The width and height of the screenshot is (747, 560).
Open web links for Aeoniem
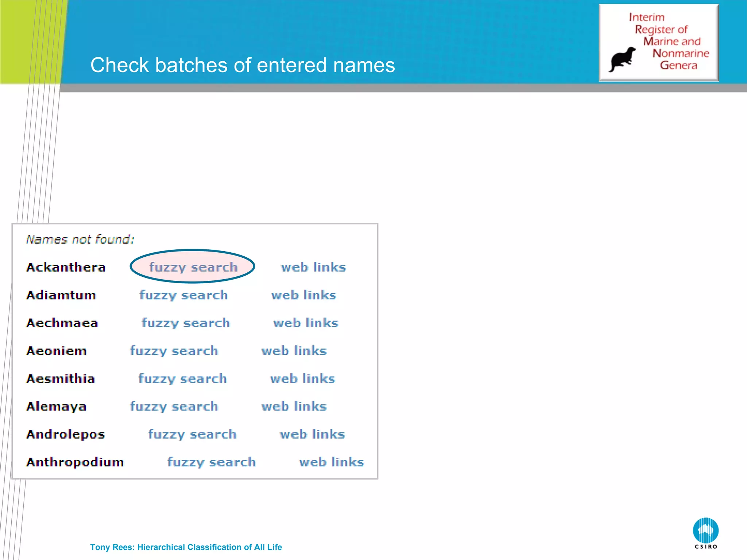pos(294,350)
